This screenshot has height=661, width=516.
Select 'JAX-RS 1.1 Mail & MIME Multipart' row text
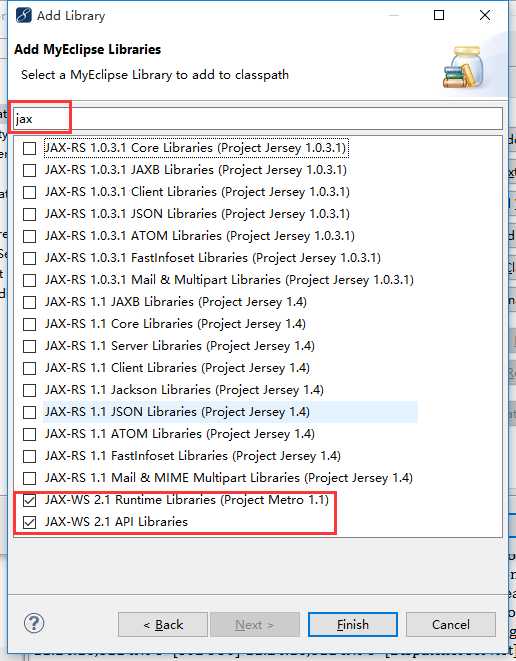[229, 478]
